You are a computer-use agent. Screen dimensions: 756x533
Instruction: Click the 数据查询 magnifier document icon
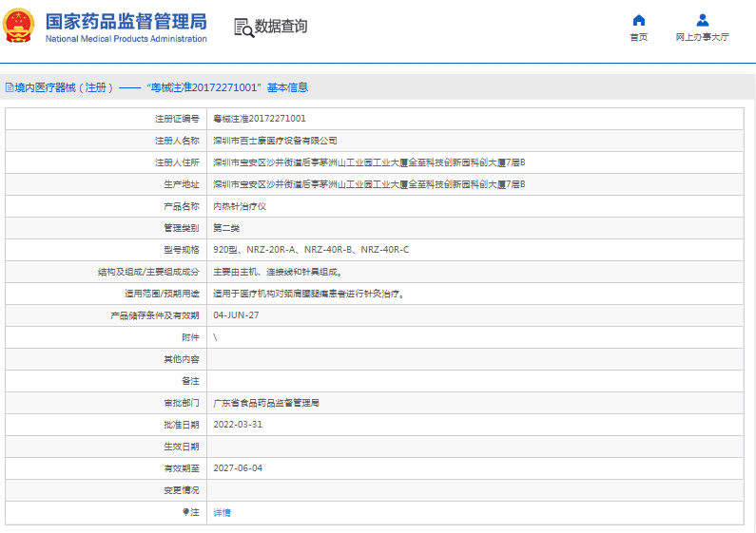coord(243,28)
